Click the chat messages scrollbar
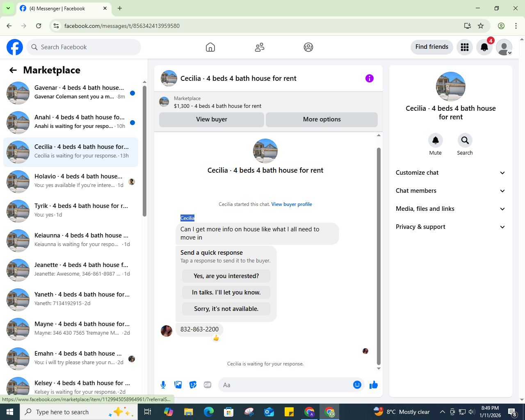The height and width of the screenshot is (420, 525). tap(379, 256)
